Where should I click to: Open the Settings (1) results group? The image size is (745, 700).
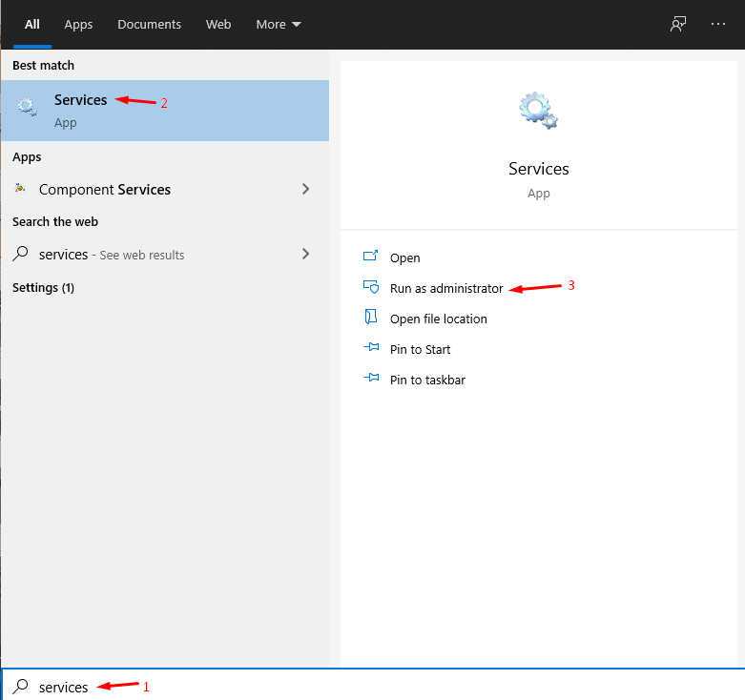click(43, 287)
